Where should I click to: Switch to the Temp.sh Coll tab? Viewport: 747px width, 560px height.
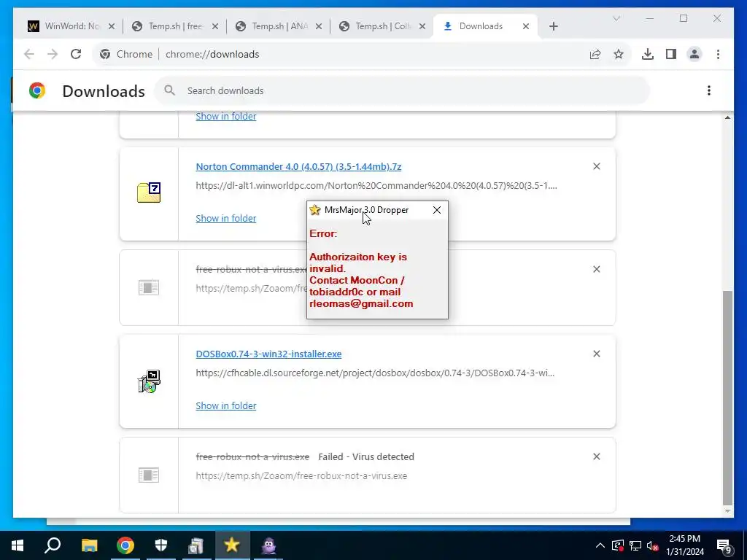(382, 26)
